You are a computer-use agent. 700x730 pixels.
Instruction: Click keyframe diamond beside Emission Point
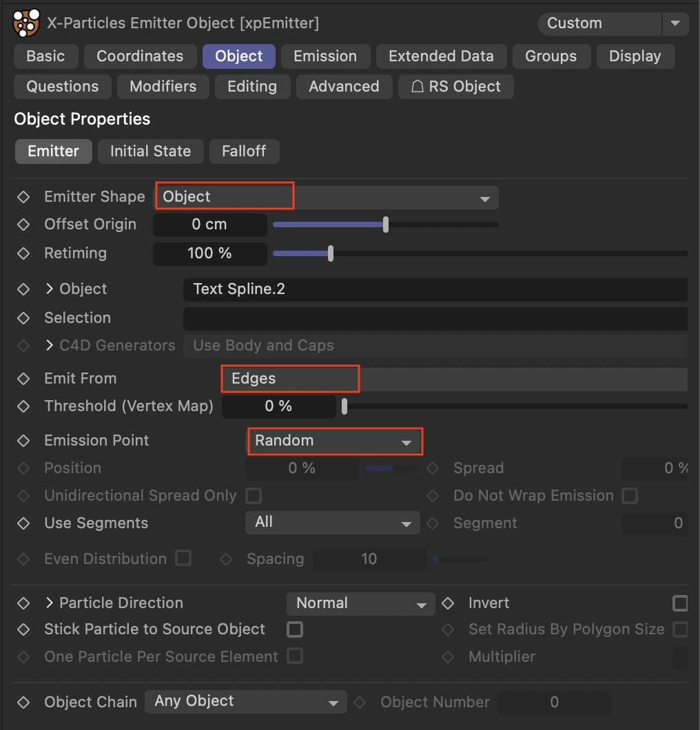23,441
